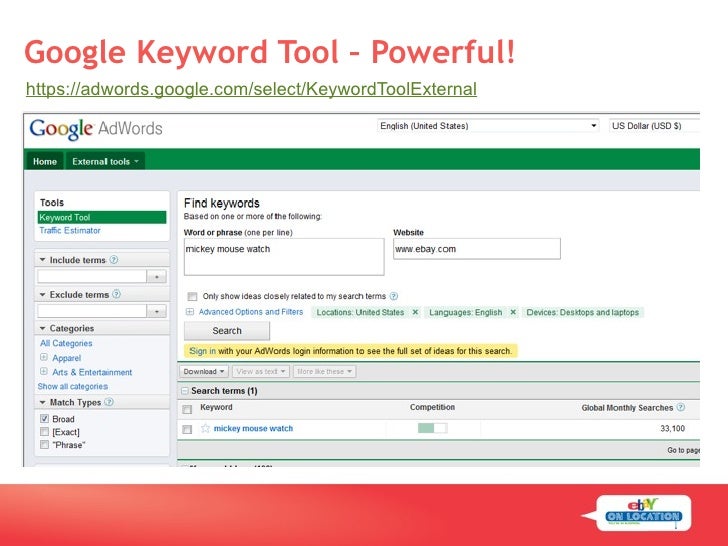
Task: Click the Exclude terms input field
Action: pos(92,311)
